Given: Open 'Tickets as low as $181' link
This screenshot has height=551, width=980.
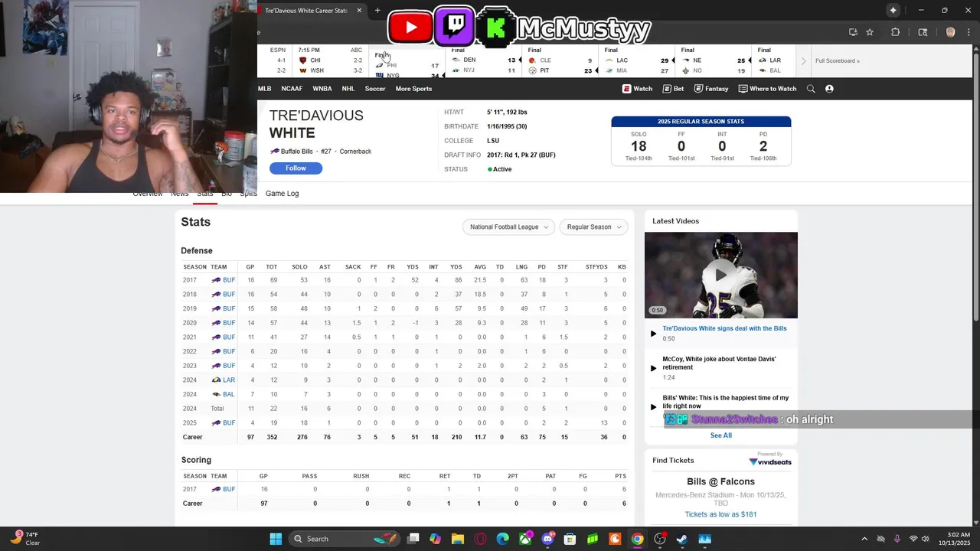Looking at the screenshot, I should tap(720, 514).
